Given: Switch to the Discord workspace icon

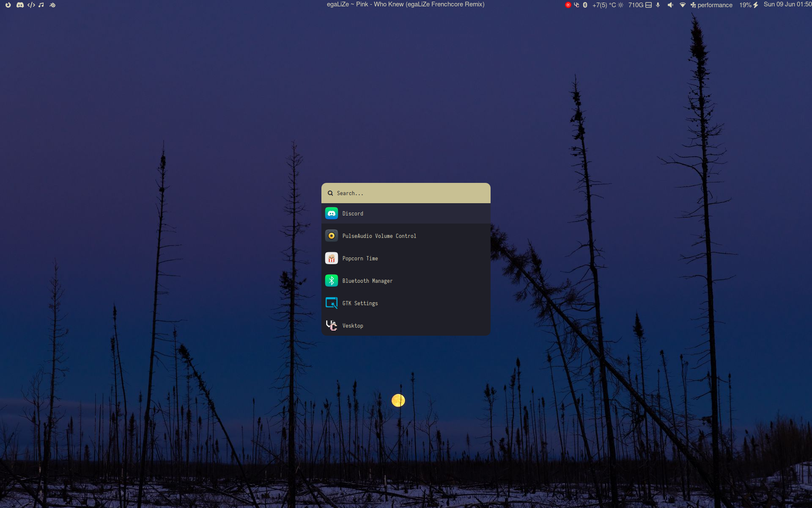Looking at the screenshot, I should [x=20, y=5].
